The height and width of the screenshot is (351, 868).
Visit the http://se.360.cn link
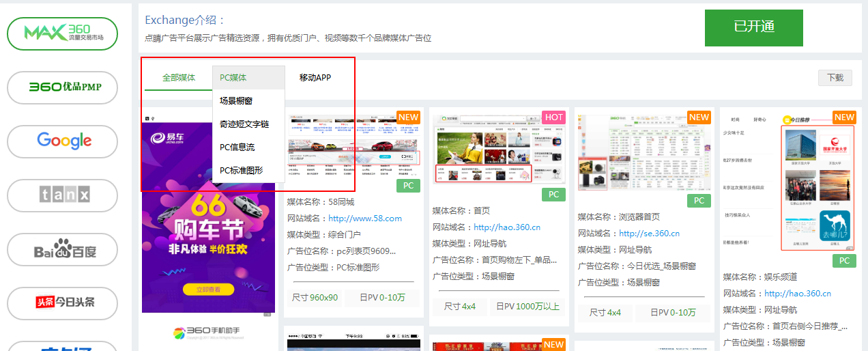649,234
